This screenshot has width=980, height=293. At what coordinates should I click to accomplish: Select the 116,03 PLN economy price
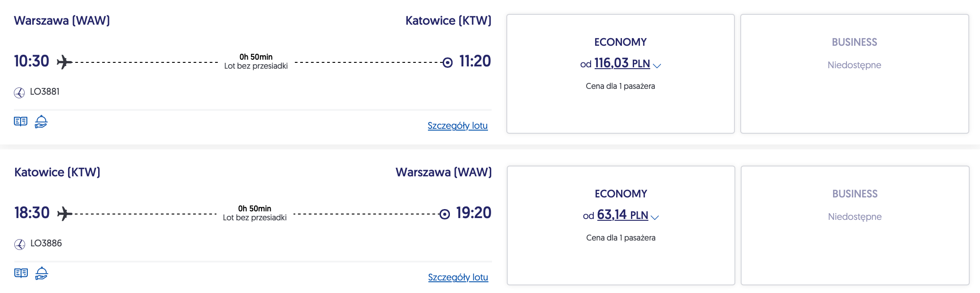[x=622, y=64]
